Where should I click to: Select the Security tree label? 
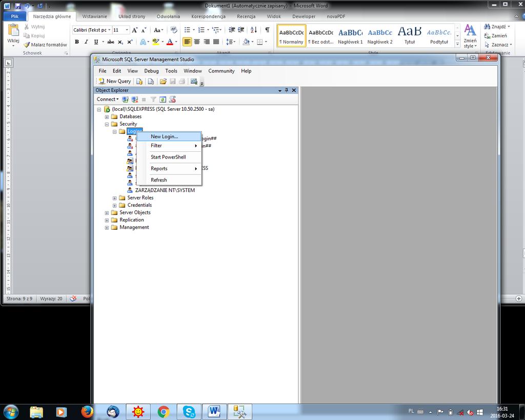point(128,124)
